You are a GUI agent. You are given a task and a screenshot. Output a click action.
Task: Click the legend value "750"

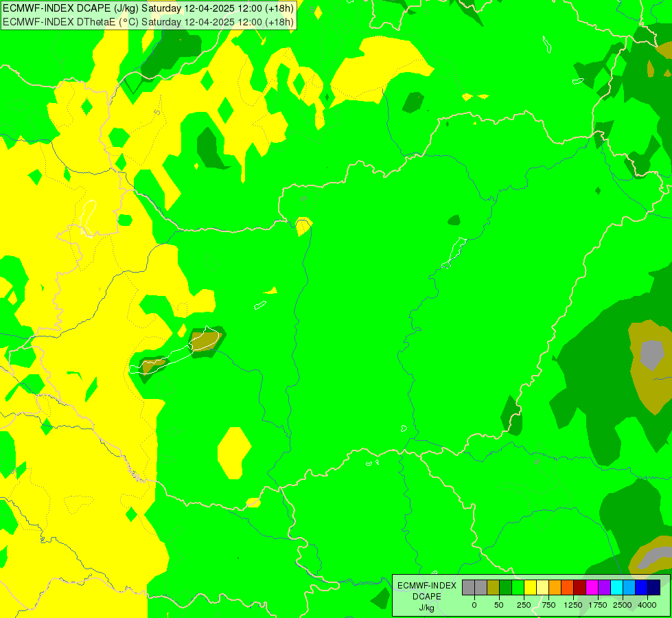point(548,605)
